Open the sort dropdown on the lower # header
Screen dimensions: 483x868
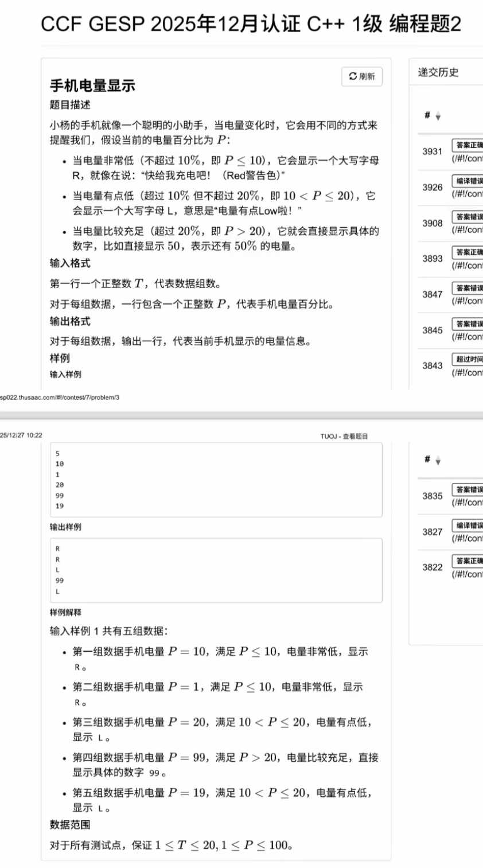438,461
